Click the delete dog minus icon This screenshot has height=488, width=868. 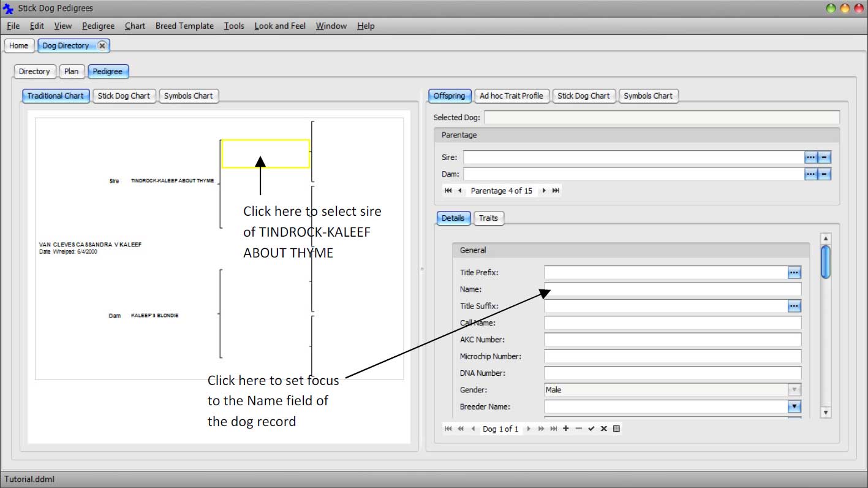578,429
